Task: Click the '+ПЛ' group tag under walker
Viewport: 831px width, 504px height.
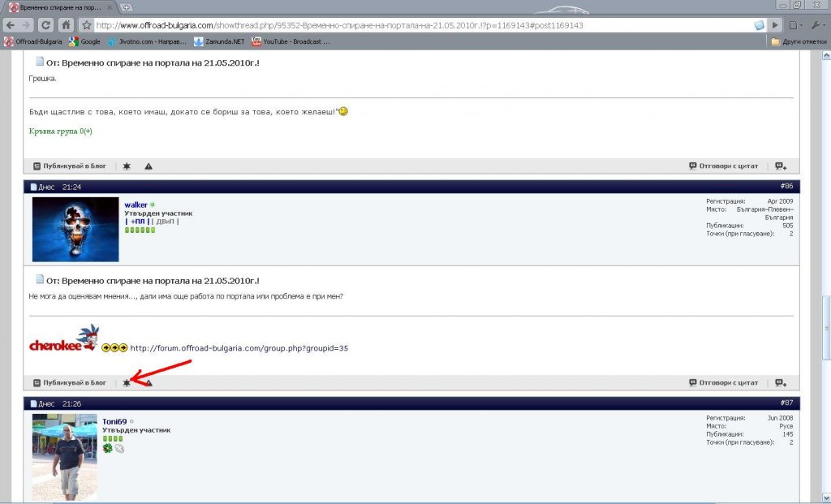Action: tap(137, 221)
